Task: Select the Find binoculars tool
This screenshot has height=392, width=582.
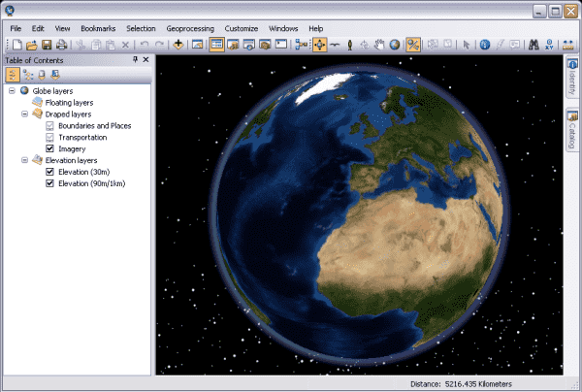Action: pos(533,45)
